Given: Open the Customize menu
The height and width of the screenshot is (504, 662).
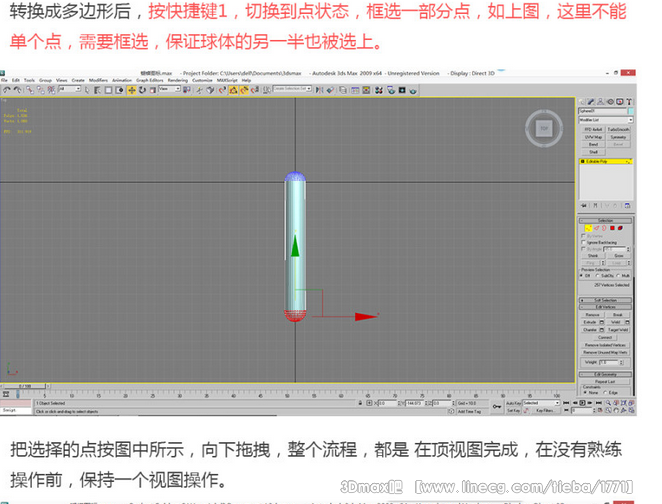Looking at the screenshot, I should pyautogui.click(x=202, y=80).
